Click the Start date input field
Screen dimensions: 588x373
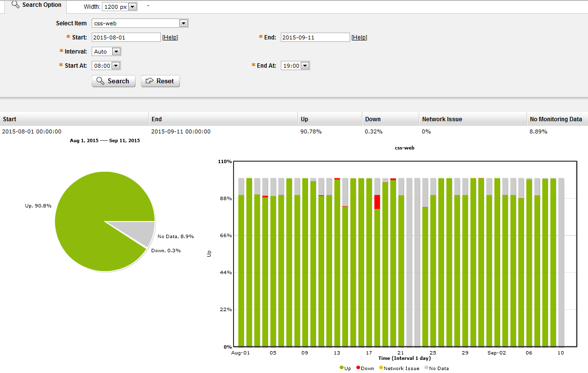(126, 37)
